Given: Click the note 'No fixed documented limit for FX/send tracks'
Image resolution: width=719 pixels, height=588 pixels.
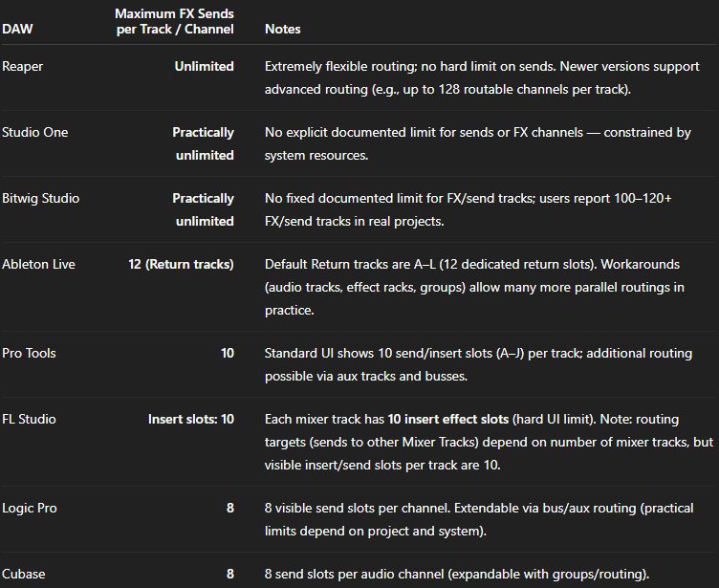Looking at the screenshot, I should pyautogui.click(x=468, y=209).
